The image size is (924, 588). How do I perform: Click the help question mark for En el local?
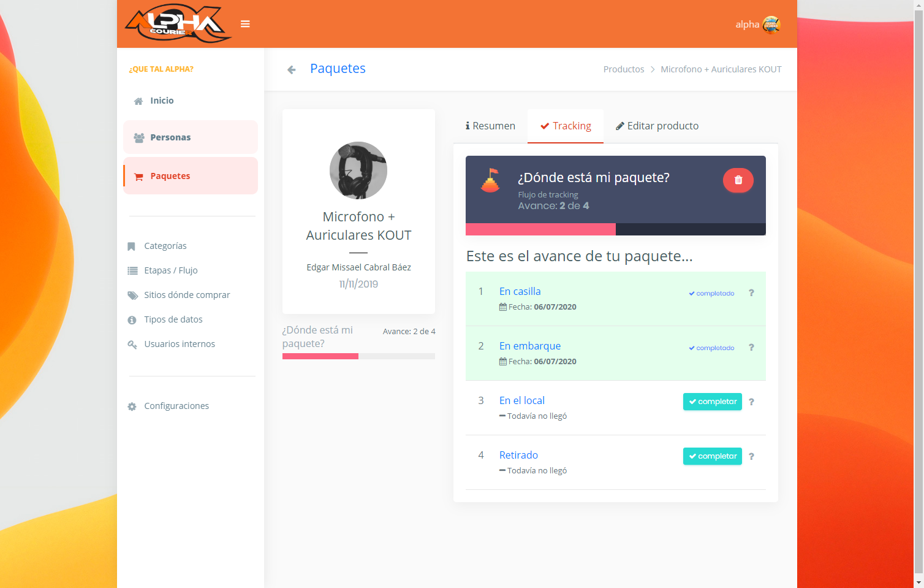[751, 402]
